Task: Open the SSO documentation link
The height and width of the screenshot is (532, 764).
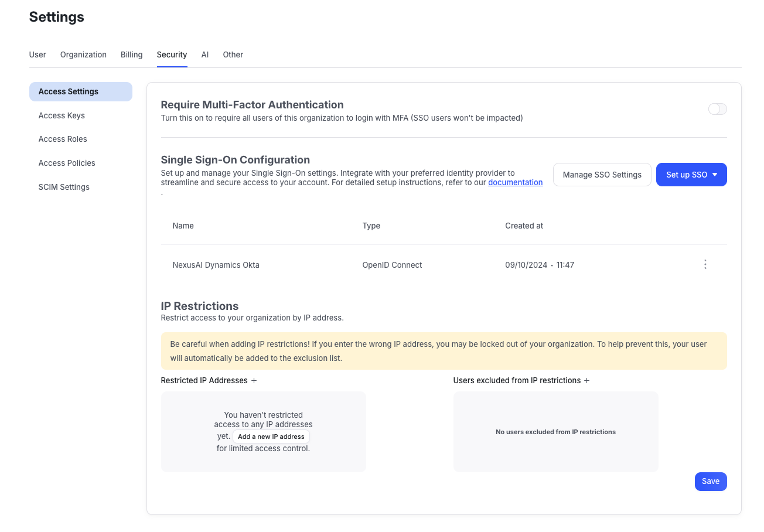Action: tap(515, 182)
